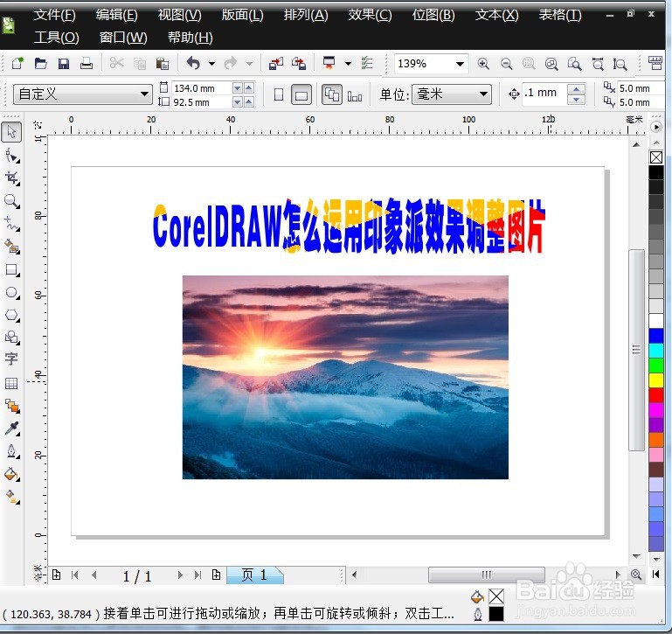Go to the next page arrow
Screen dimensions: 672x634
coord(180,575)
